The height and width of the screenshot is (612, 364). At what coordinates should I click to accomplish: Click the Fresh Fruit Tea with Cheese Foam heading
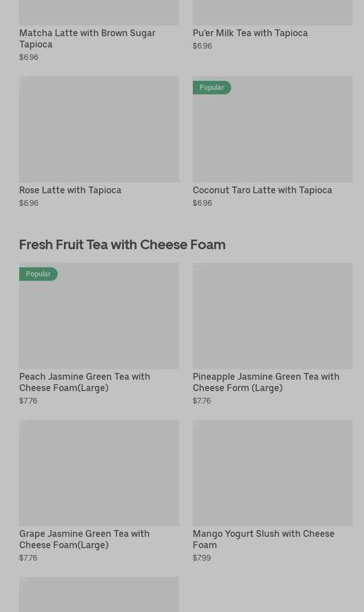[122, 245]
